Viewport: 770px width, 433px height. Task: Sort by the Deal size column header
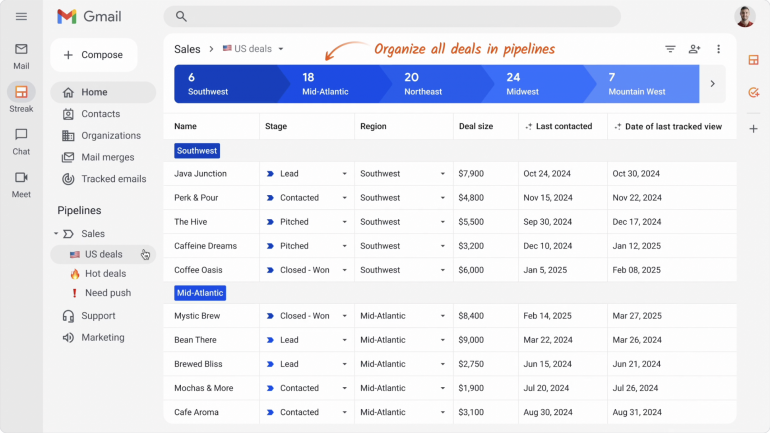[476, 127]
